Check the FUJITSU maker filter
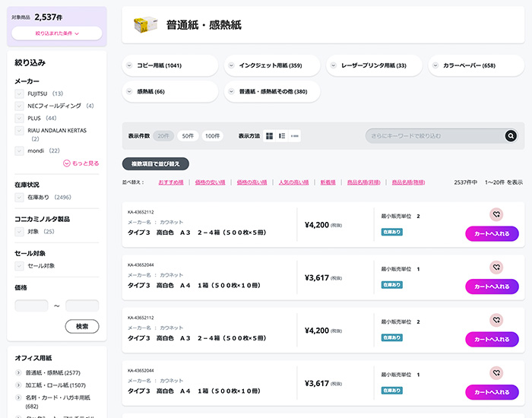This screenshot has width=532, height=418. point(20,93)
